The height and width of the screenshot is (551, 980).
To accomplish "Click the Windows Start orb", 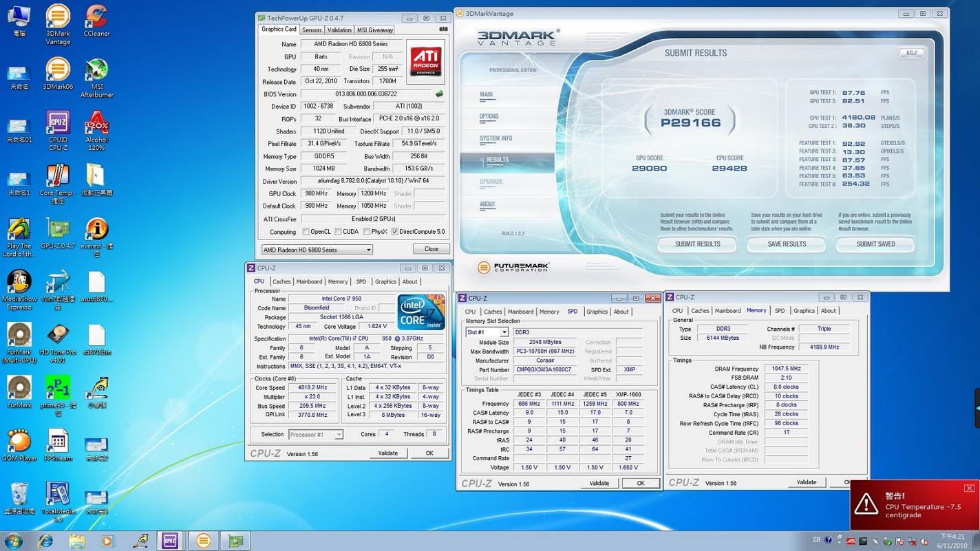I will pos(13,541).
